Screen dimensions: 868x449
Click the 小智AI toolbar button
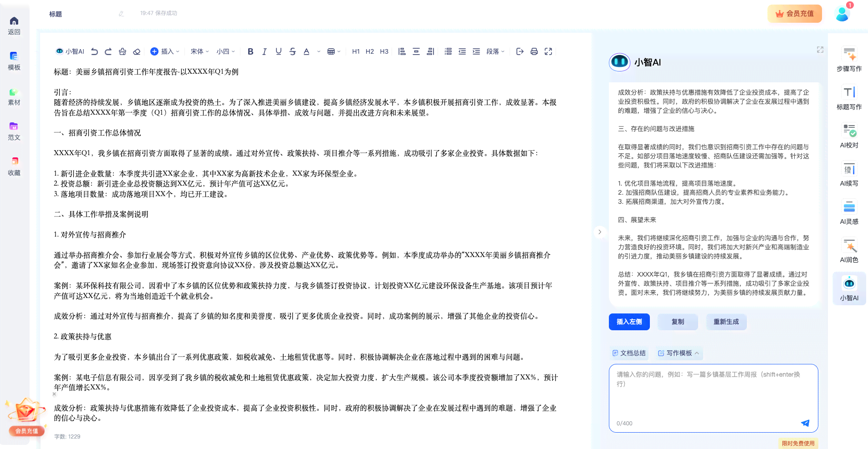tap(70, 51)
